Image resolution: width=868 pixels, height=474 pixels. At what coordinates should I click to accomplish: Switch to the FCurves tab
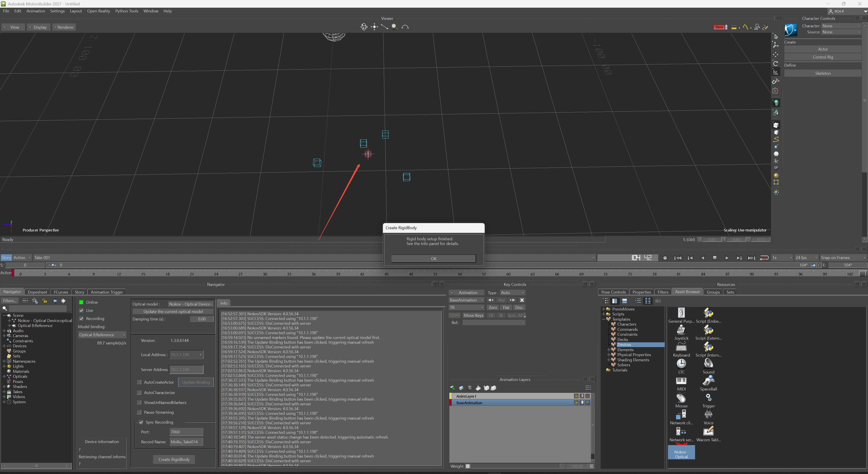point(61,292)
